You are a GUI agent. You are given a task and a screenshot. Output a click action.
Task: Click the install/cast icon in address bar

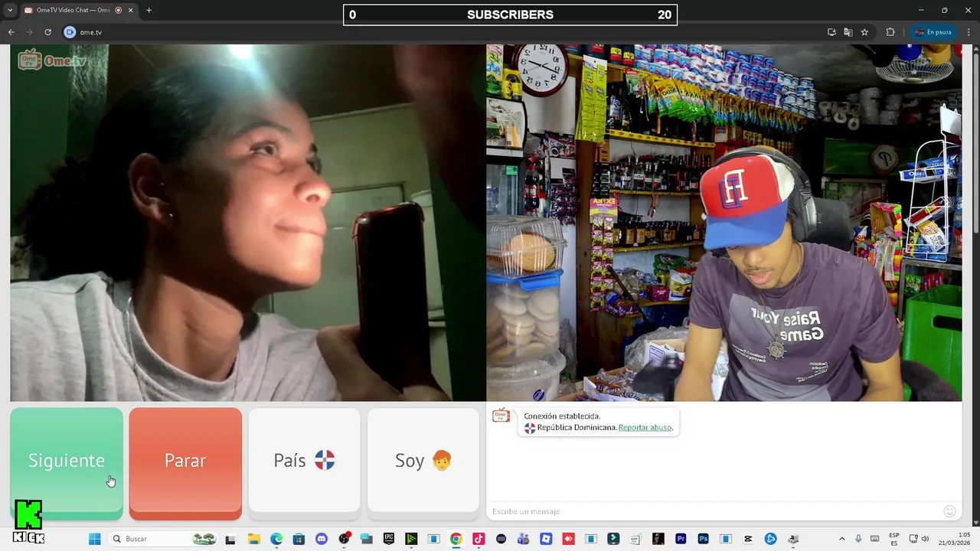click(831, 32)
